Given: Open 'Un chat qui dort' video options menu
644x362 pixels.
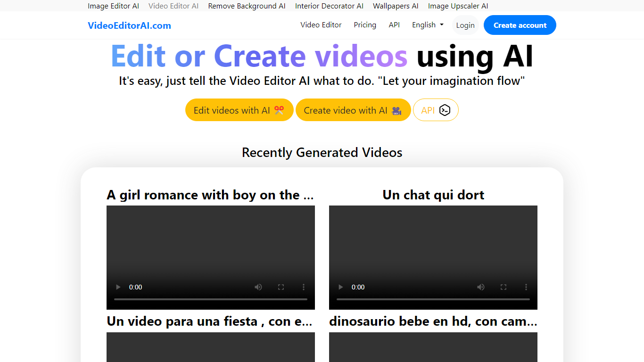Looking at the screenshot, I should pos(526,287).
